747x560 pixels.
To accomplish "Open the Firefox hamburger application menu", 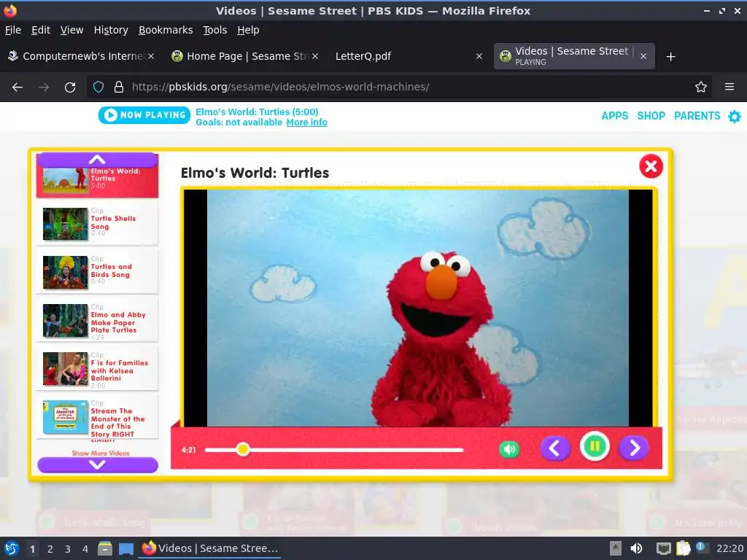I will point(729,87).
